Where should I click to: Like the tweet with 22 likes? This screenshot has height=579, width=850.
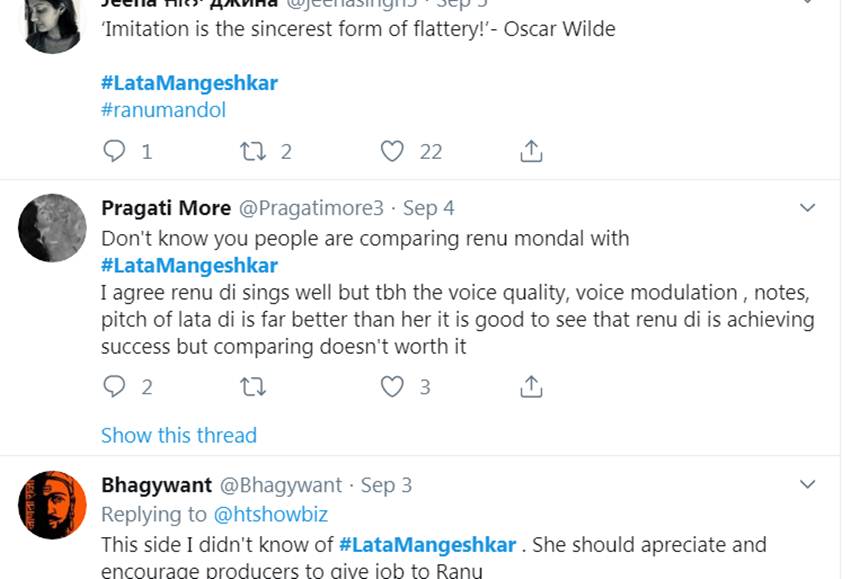click(x=393, y=151)
